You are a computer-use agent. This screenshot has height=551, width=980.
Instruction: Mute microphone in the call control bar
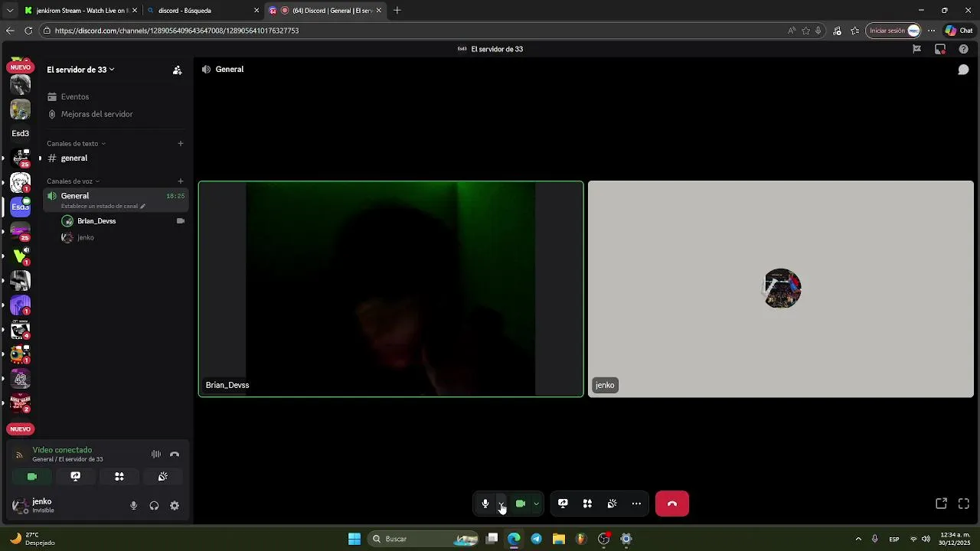pyautogui.click(x=485, y=504)
